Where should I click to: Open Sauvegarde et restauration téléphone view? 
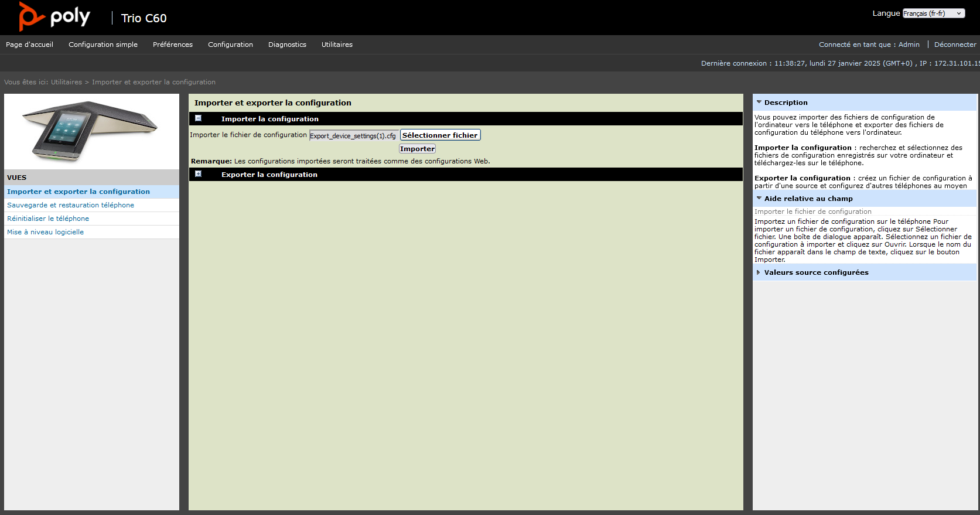click(70, 205)
